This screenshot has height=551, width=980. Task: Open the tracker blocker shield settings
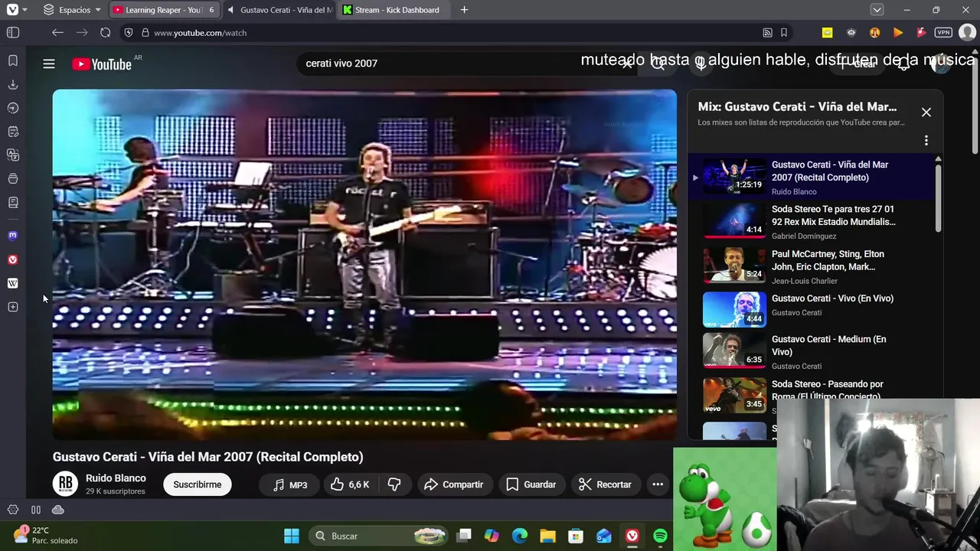pyautogui.click(x=129, y=33)
